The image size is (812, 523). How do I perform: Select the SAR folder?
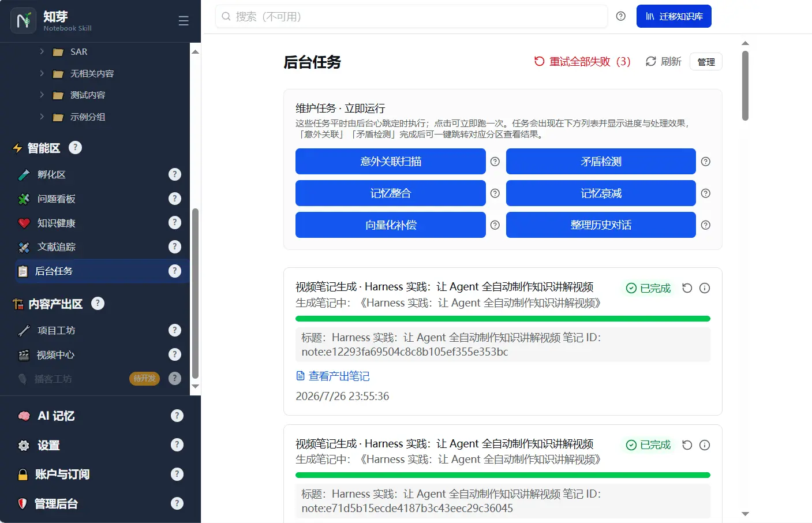coord(78,52)
